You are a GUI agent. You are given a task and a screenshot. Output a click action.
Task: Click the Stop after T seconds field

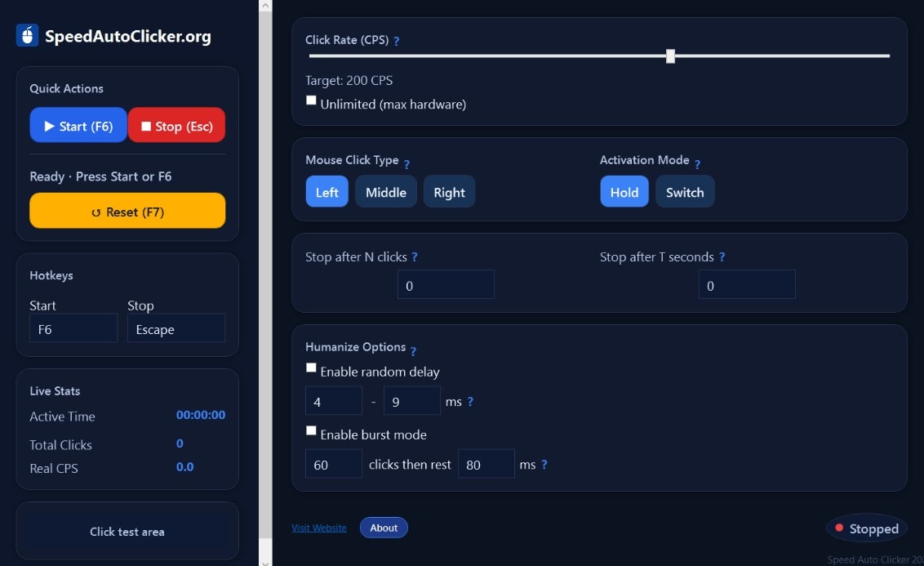click(747, 284)
